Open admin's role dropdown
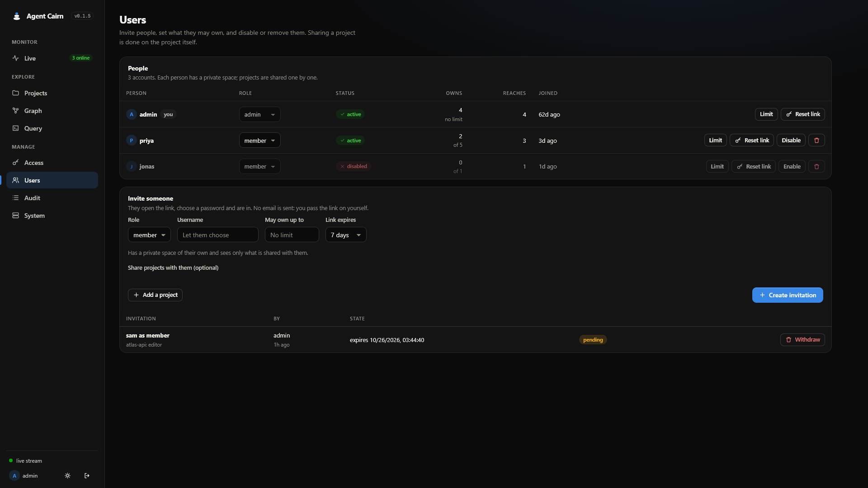This screenshot has width=868, height=488. tap(259, 114)
